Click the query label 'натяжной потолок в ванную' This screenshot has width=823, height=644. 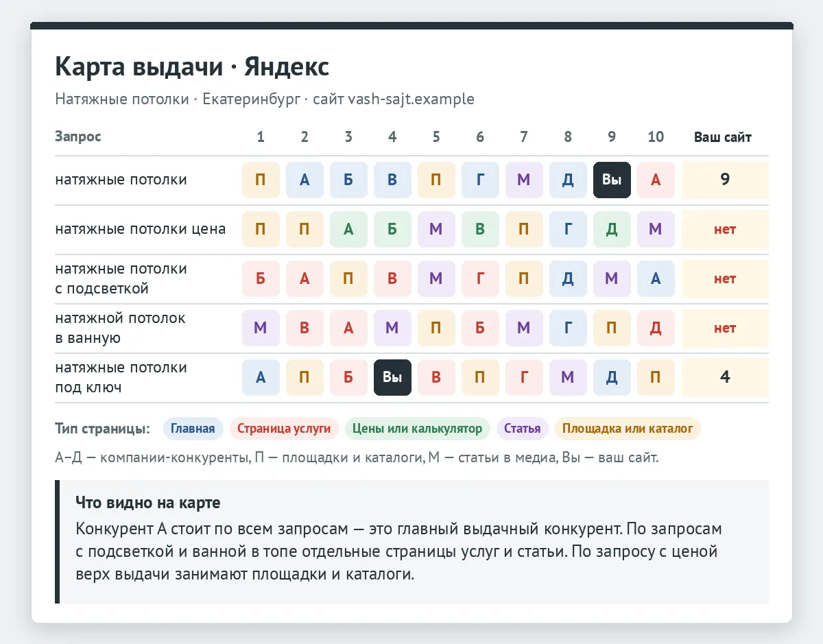coord(121,329)
